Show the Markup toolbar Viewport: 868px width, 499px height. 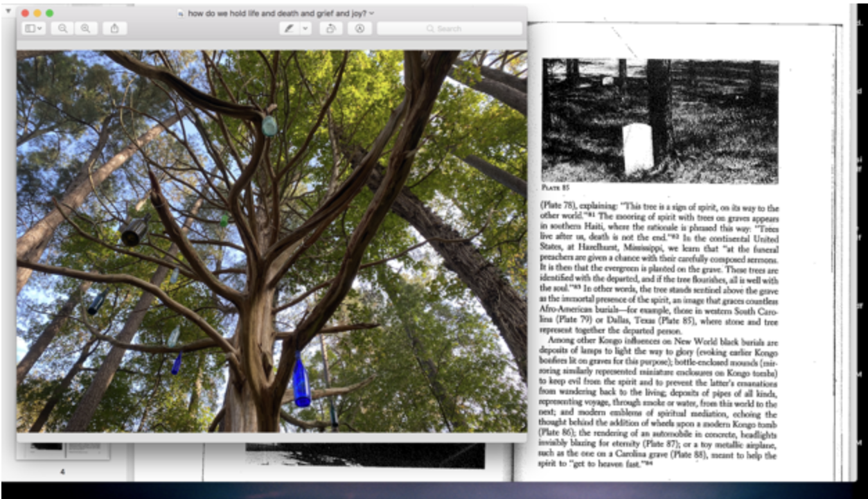pos(360,28)
